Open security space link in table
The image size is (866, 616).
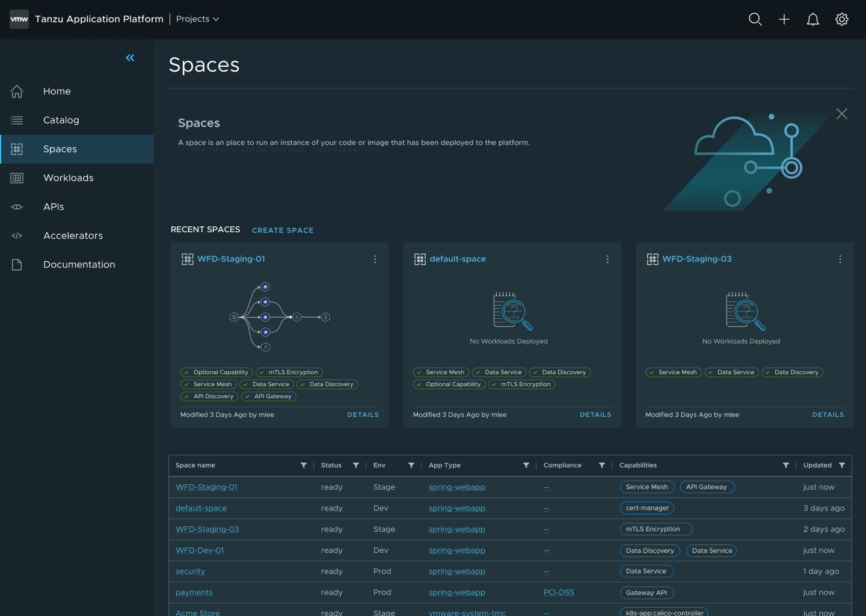(190, 571)
